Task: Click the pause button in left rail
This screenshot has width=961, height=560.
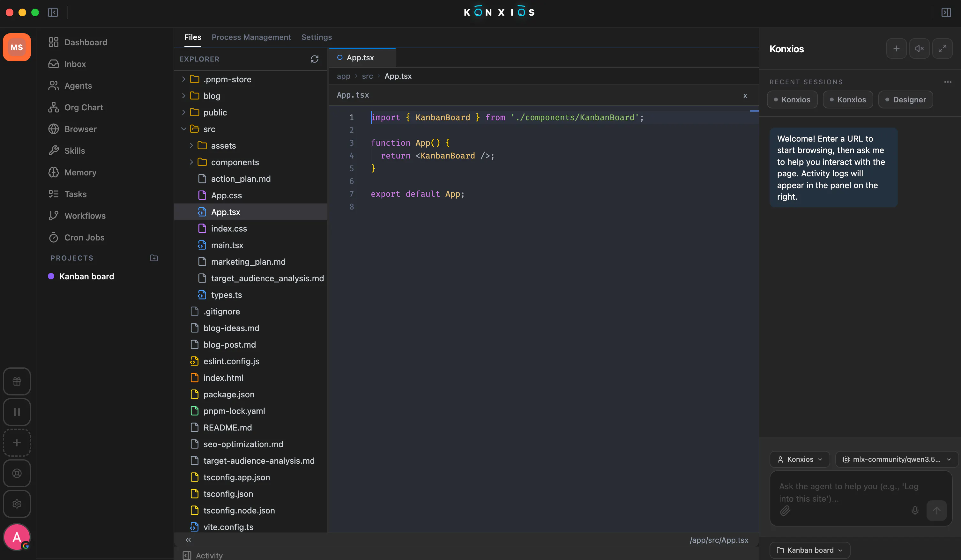Action: point(17,412)
